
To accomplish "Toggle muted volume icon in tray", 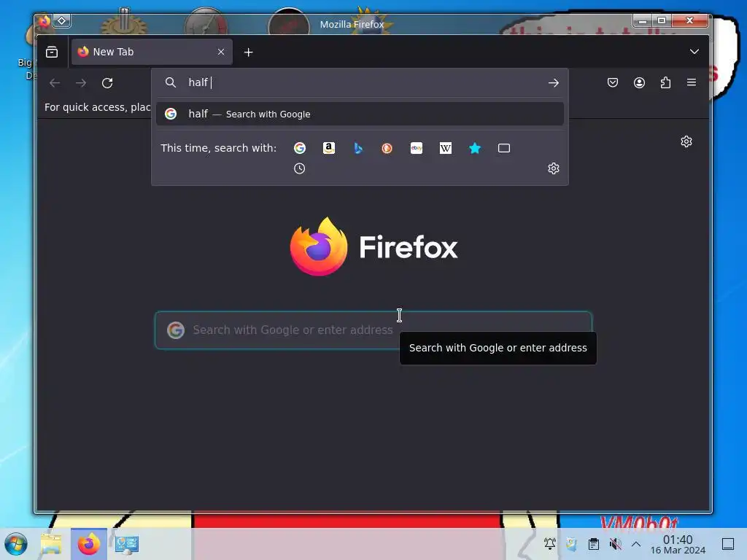I will click(615, 544).
